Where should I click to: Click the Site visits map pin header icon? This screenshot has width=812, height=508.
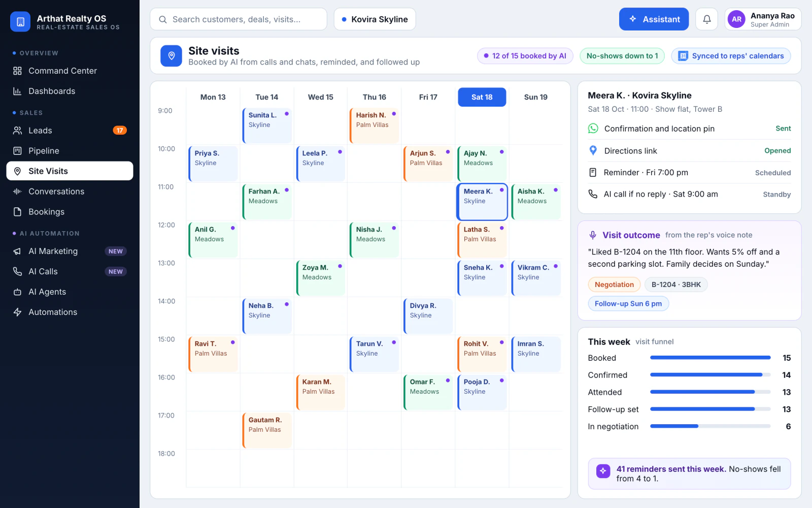tap(172, 56)
